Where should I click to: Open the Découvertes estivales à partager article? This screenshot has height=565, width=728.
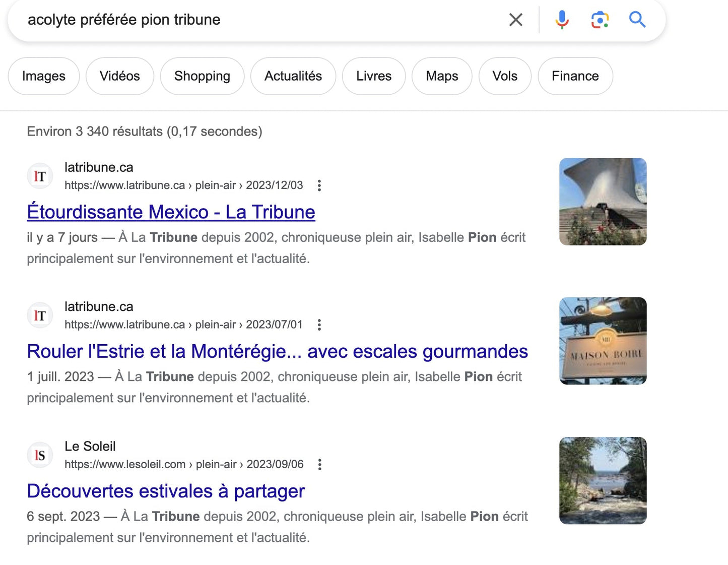[x=166, y=491]
